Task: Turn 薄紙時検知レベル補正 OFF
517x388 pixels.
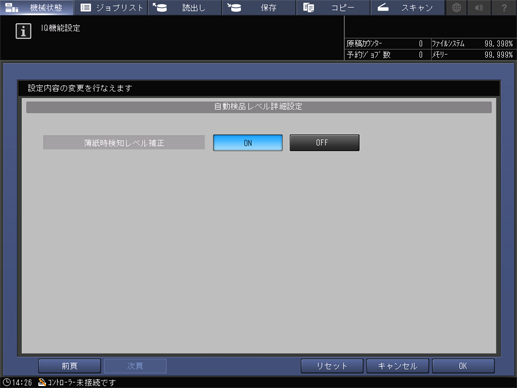Action: [x=324, y=143]
